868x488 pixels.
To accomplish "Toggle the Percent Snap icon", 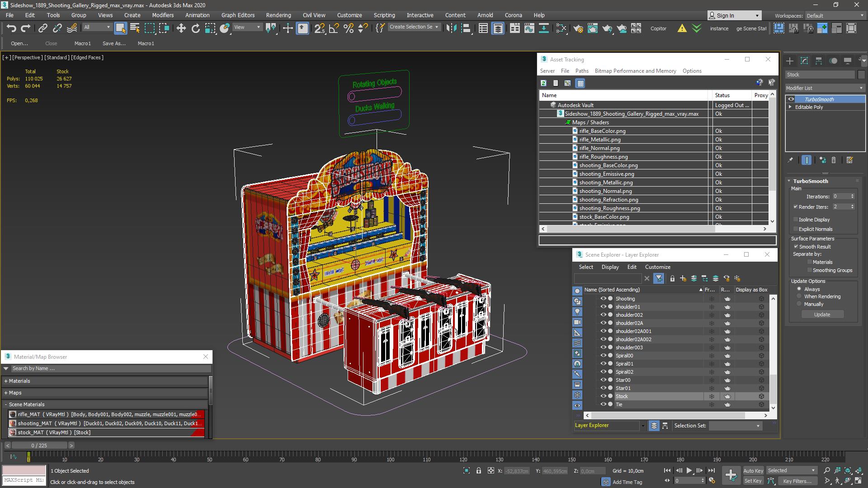I will 348,28.
